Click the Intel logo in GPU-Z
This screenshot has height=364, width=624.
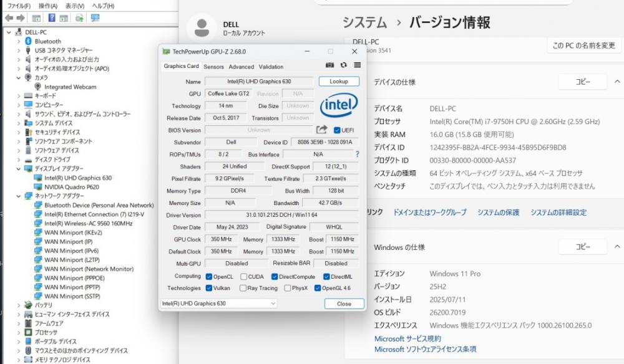(x=339, y=105)
